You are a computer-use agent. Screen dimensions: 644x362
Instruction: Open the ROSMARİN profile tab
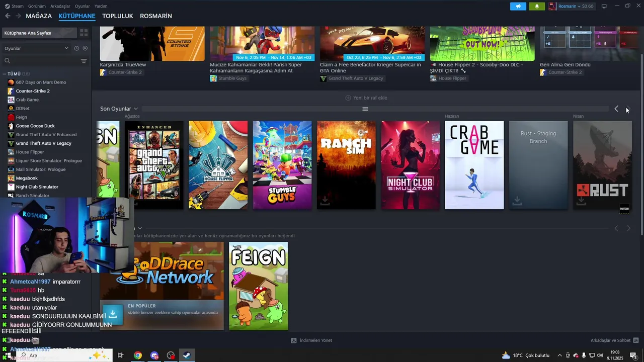(156, 16)
